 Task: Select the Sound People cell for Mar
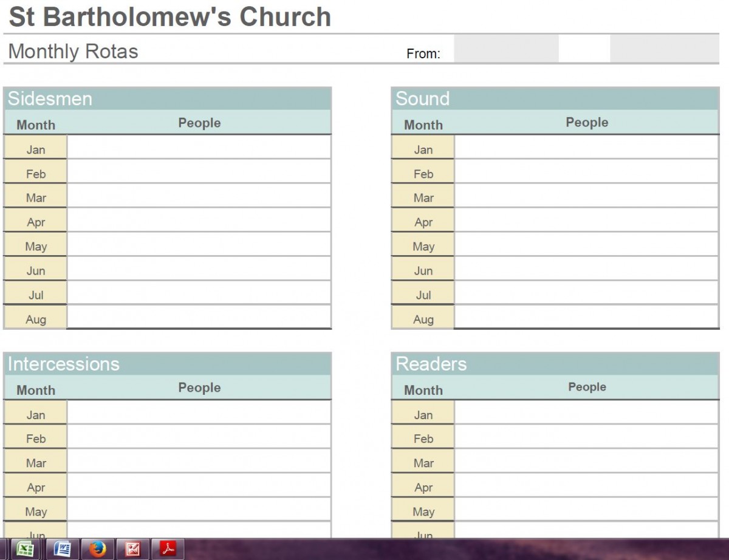(x=586, y=196)
